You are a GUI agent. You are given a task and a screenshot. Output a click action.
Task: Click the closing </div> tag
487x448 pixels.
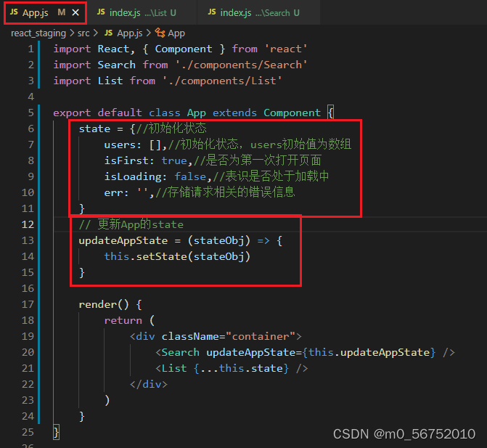click(149, 384)
